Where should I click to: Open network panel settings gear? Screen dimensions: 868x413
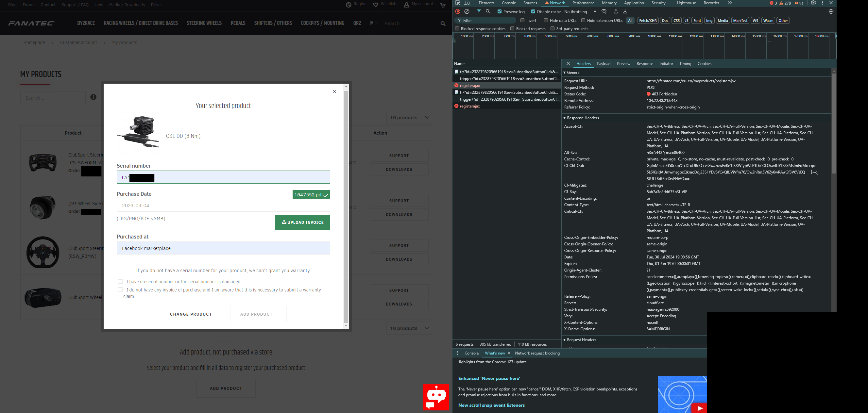[x=831, y=11]
